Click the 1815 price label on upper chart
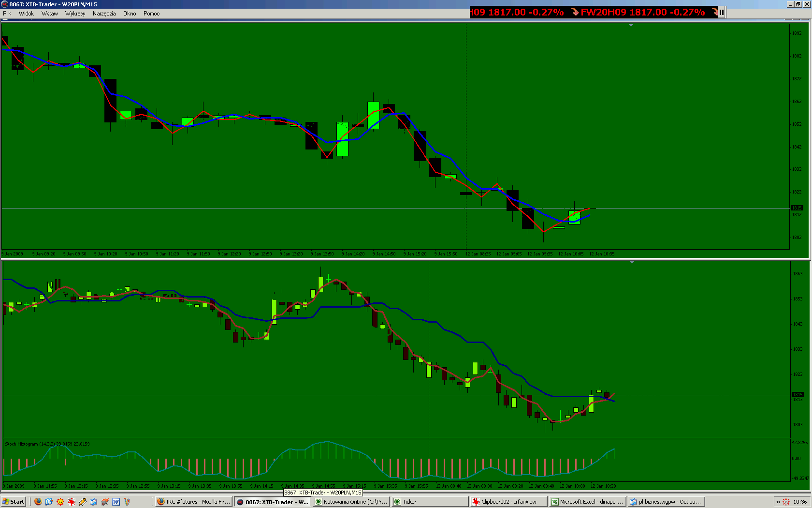This screenshot has width=812, height=508. [797, 208]
